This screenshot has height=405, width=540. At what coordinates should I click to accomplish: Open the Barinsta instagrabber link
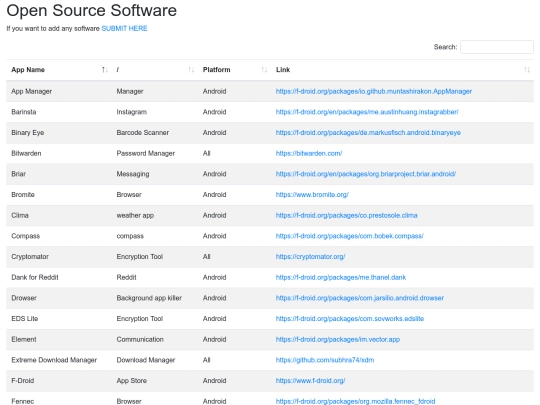367,112
